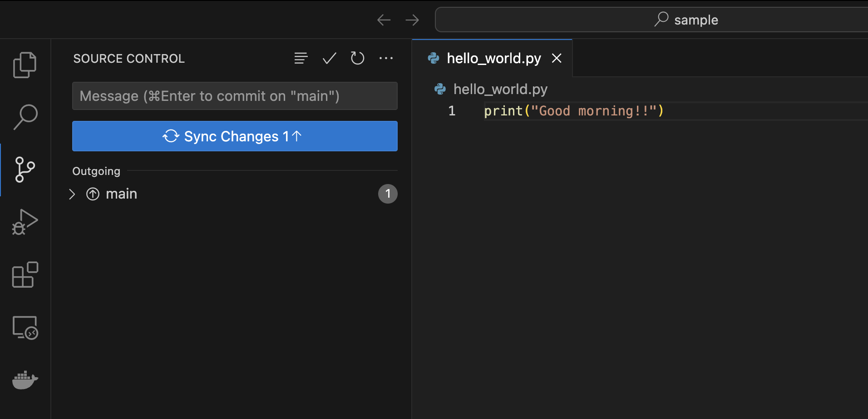Screen dimensions: 868x419
Task: Toggle view as tree/list in Source Control
Action: click(x=301, y=58)
